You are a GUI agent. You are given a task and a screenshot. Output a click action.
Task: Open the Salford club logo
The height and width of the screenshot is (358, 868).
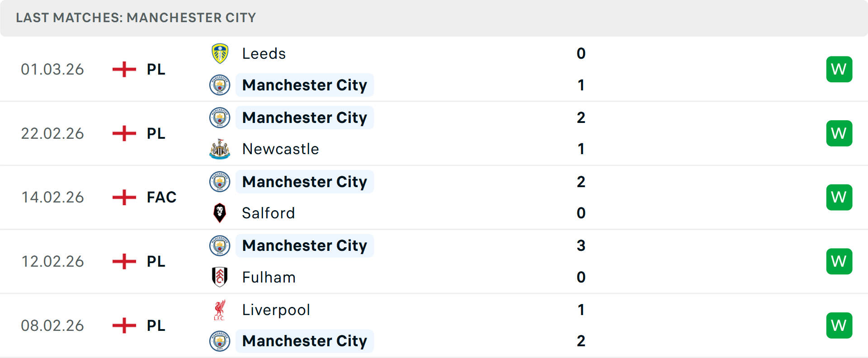point(220,213)
